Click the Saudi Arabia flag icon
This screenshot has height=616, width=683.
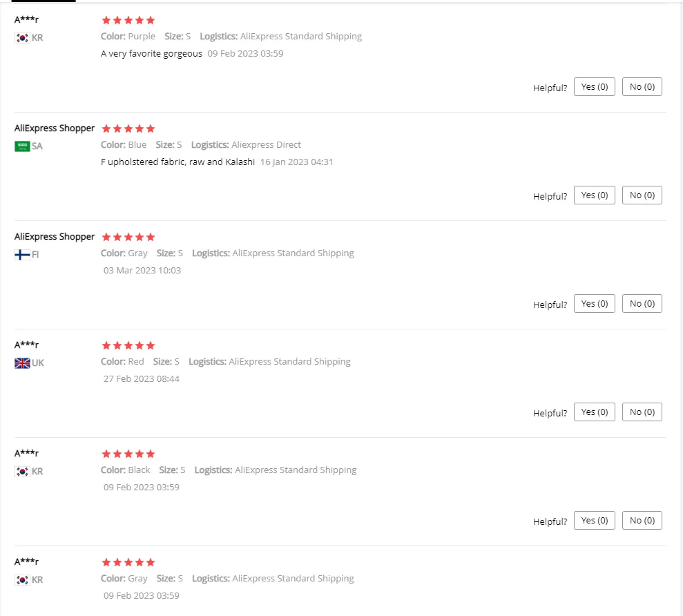[22, 146]
